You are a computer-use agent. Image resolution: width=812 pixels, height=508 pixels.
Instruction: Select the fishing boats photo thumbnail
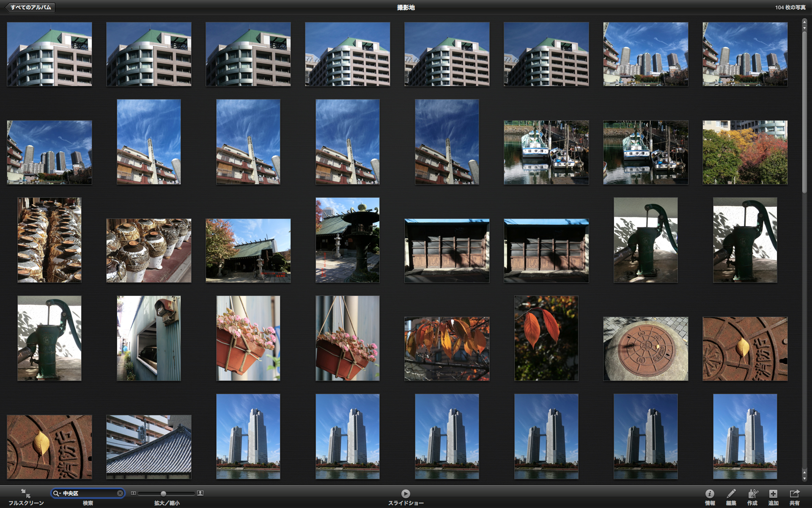(546, 152)
